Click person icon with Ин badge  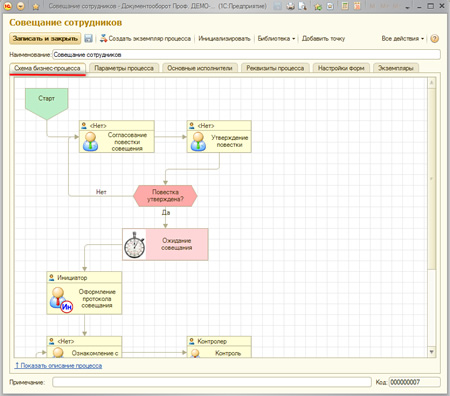[61, 300]
